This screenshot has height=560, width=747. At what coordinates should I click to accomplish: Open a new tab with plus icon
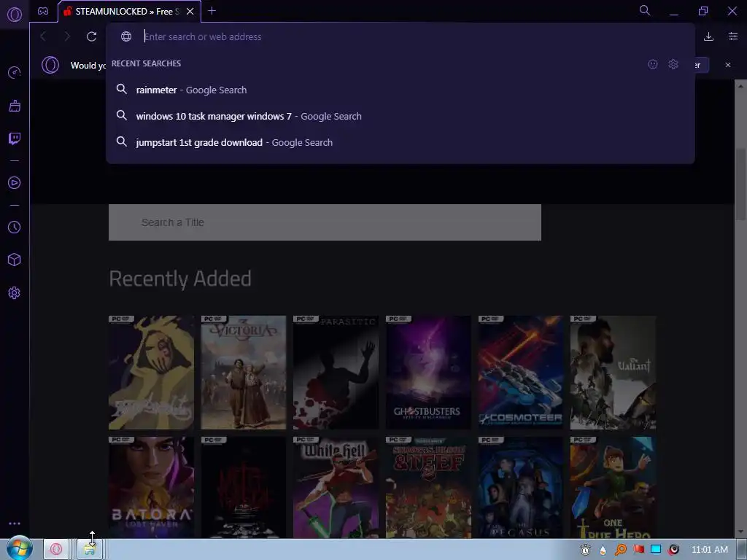click(x=212, y=10)
